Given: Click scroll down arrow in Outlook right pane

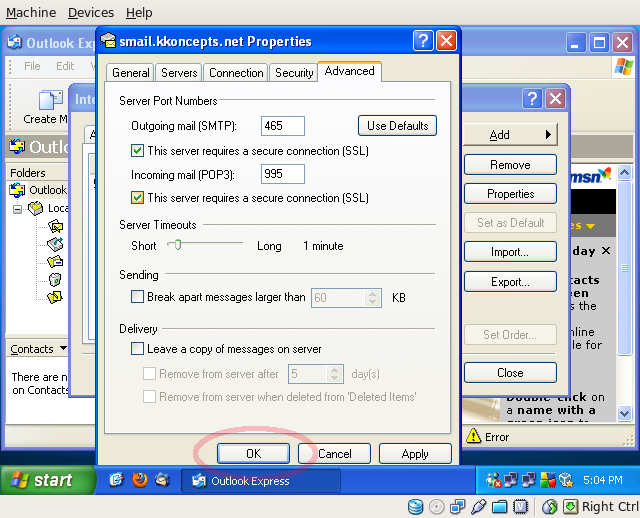Looking at the screenshot, I should [624, 413].
